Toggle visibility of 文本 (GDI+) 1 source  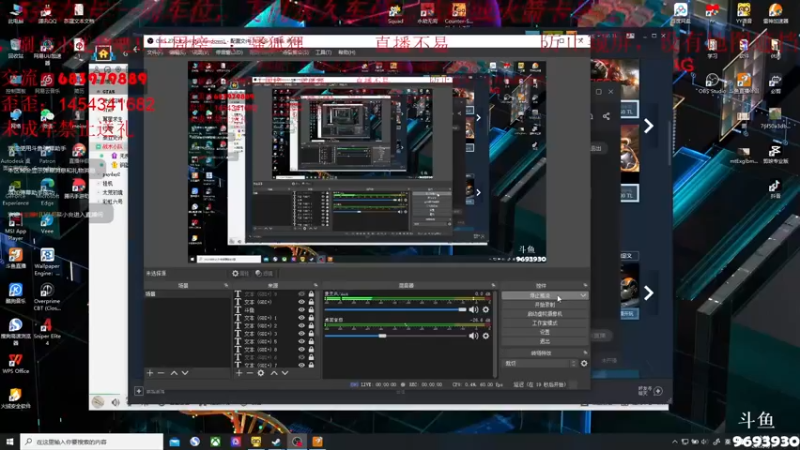click(302, 318)
